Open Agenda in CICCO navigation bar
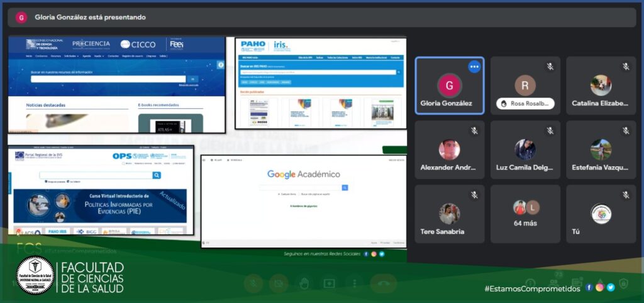The image size is (644, 303). click(x=87, y=56)
